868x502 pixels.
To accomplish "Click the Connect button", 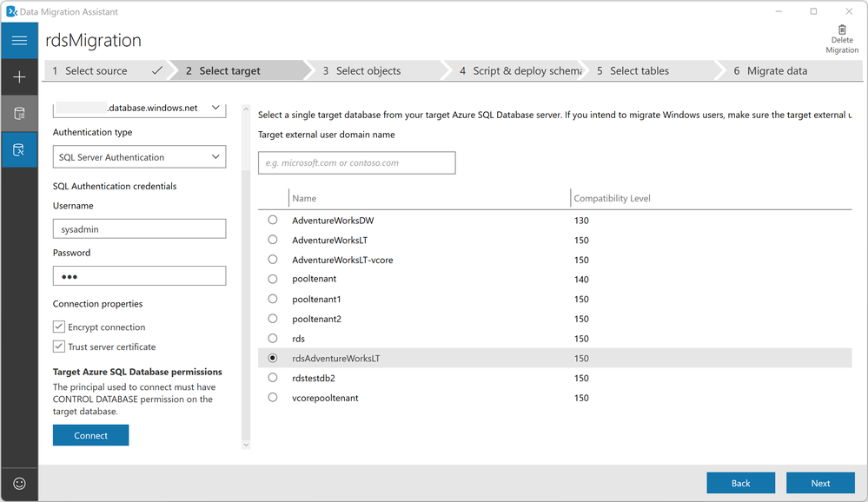I will (90, 436).
